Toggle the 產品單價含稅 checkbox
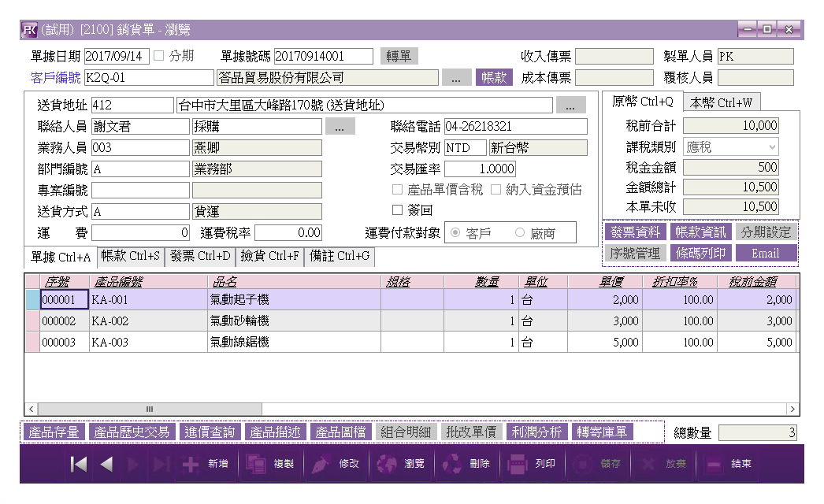Viewport: 824px width, 504px height. [x=397, y=190]
